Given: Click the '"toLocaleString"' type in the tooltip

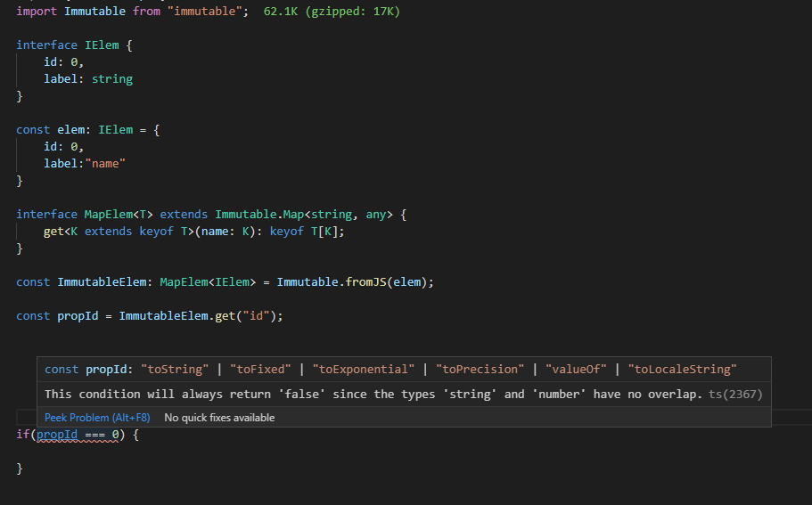Looking at the screenshot, I should 682,369.
